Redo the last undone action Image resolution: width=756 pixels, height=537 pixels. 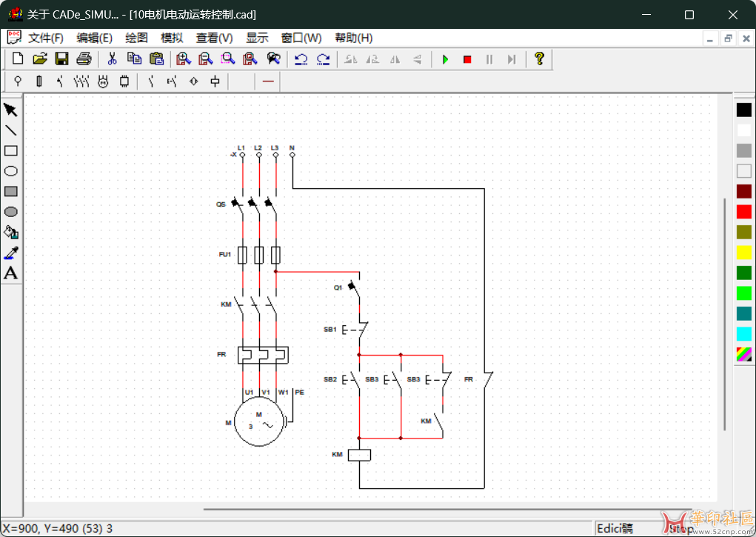click(x=323, y=59)
